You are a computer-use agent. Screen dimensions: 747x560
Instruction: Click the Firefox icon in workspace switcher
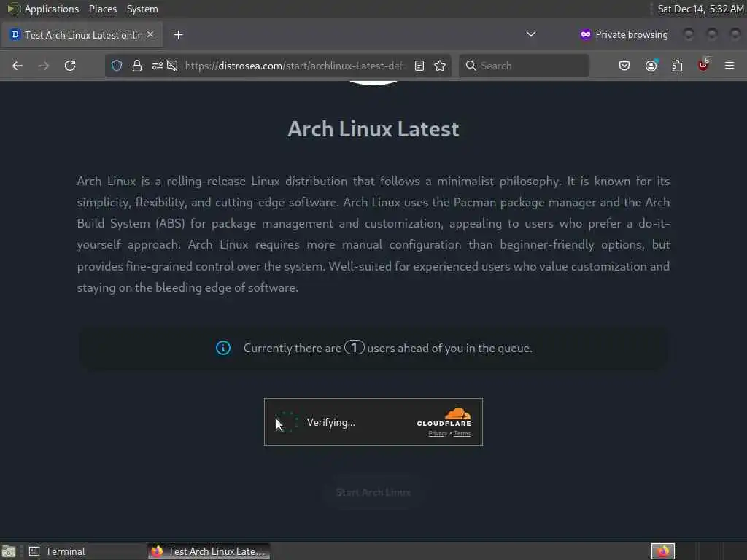[662, 551]
